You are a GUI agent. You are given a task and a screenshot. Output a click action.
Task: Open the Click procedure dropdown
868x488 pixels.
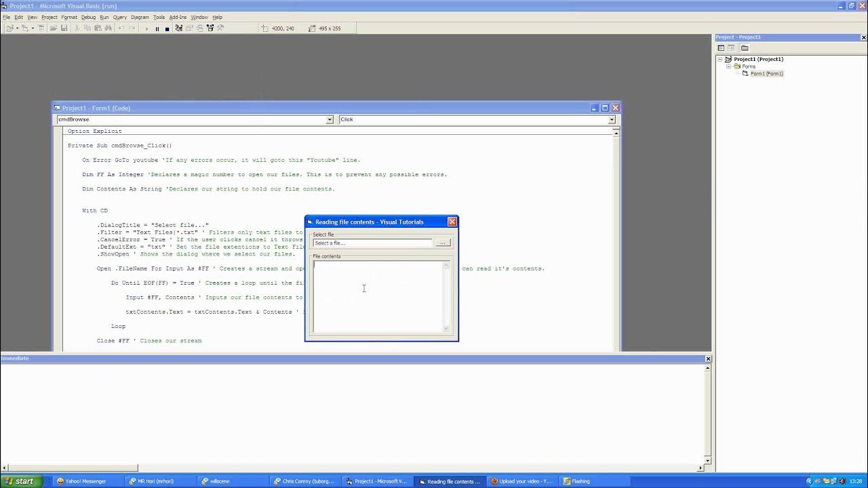[612, 119]
